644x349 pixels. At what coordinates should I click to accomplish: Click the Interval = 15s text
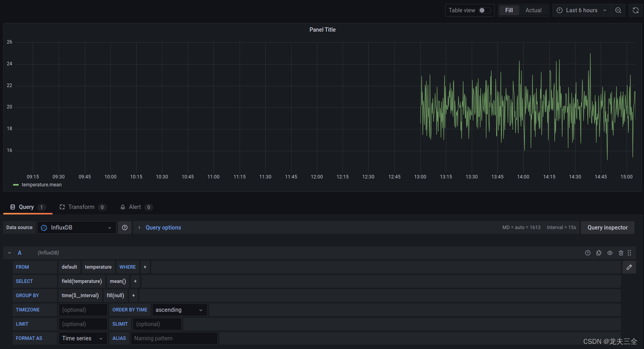[x=561, y=228]
